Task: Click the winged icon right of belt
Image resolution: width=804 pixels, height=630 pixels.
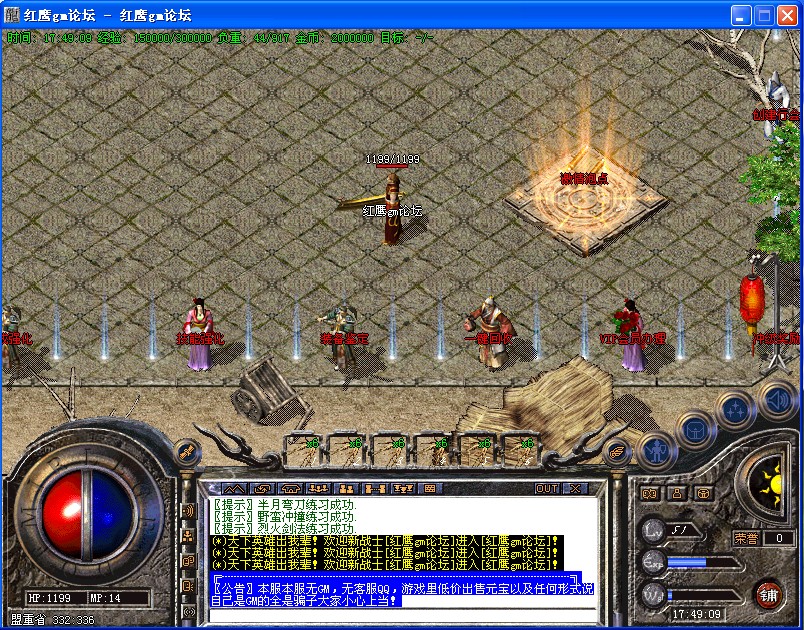Action: point(616,452)
